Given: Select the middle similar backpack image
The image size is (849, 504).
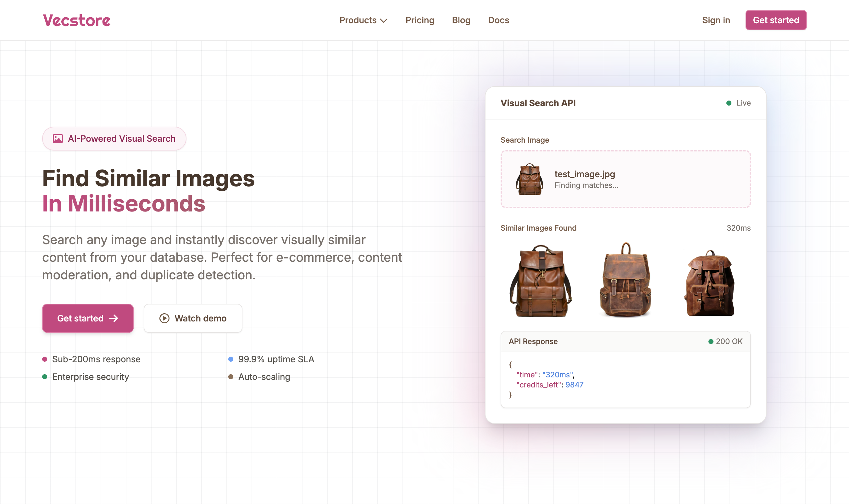Looking at the screenshot, I should 625,280.
